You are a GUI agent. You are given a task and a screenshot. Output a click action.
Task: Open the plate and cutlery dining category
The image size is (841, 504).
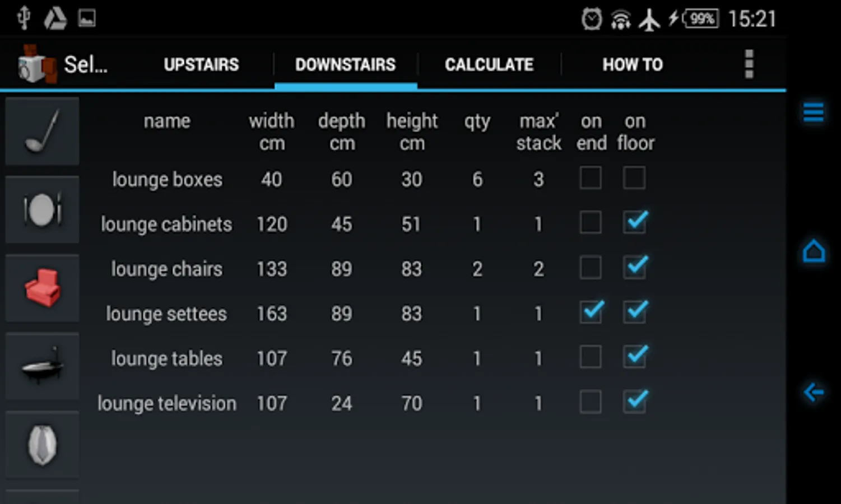pos(42,210)
